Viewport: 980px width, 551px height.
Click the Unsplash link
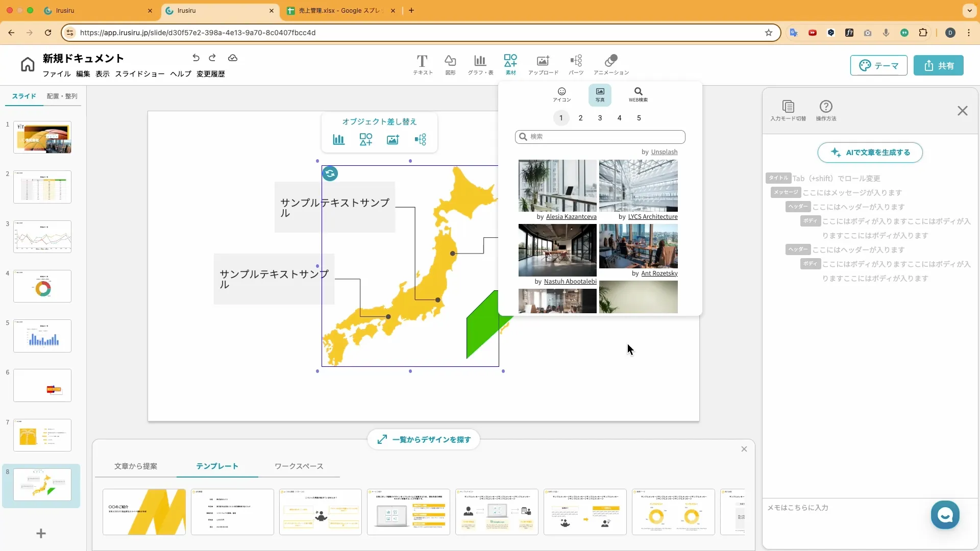(x=664, y=152)
